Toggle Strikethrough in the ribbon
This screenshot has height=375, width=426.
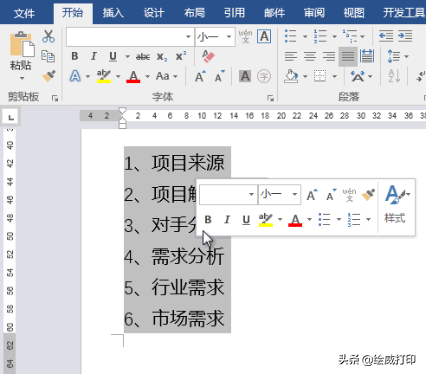(x=143, y=57)
